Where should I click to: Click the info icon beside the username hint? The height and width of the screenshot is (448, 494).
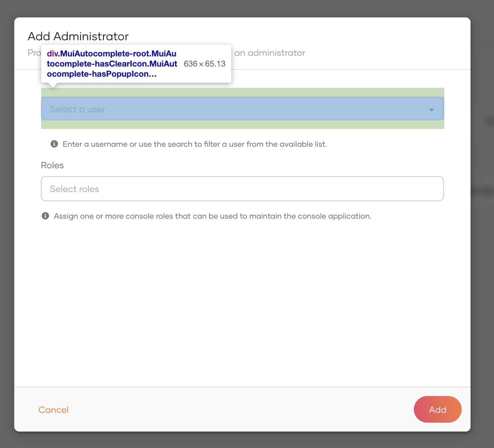pyautogui.click(x=54, y=144)
